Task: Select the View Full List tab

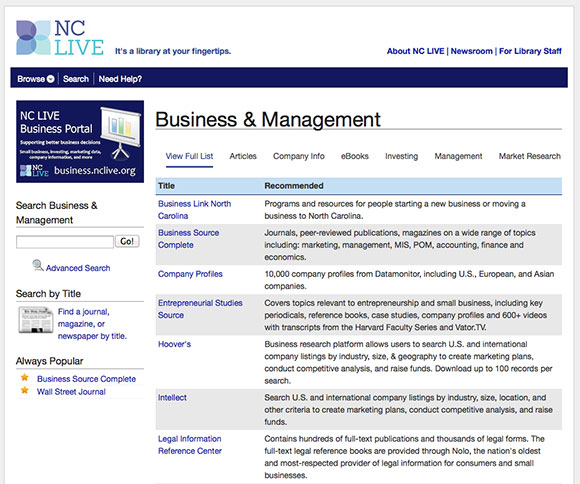Action: tap(189, 156)
